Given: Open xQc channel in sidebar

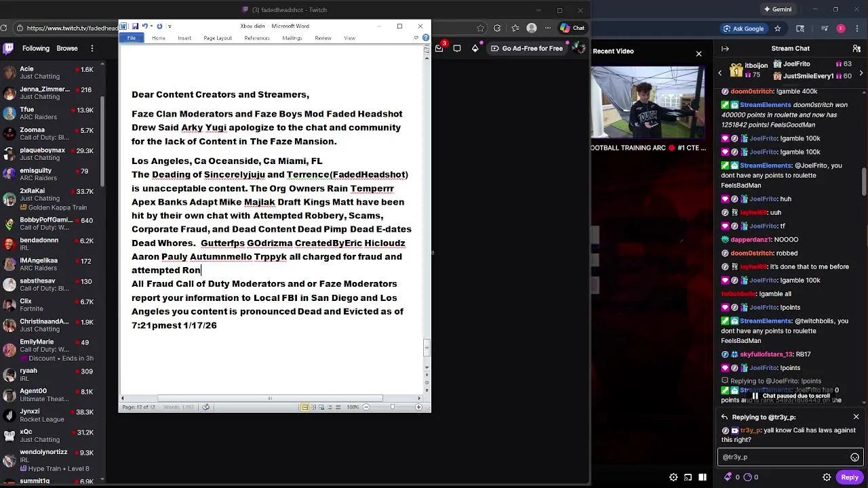Looking at the screenshot, I should 51,436.
